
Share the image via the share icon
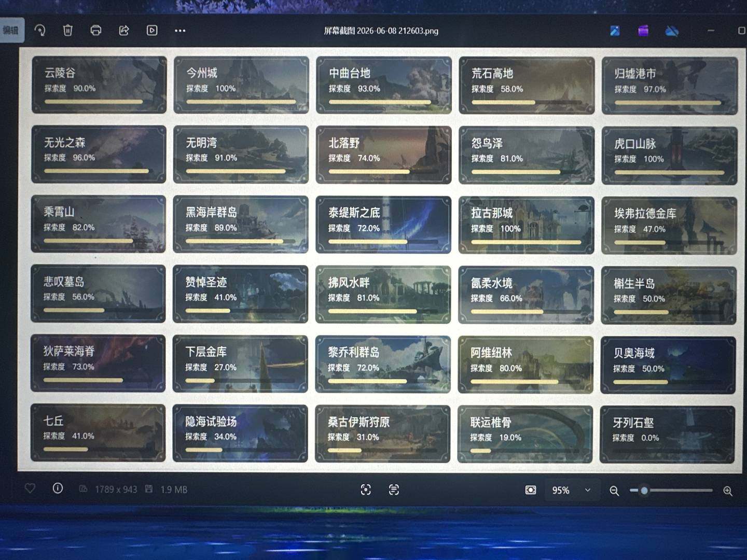[x=124, y=30]
